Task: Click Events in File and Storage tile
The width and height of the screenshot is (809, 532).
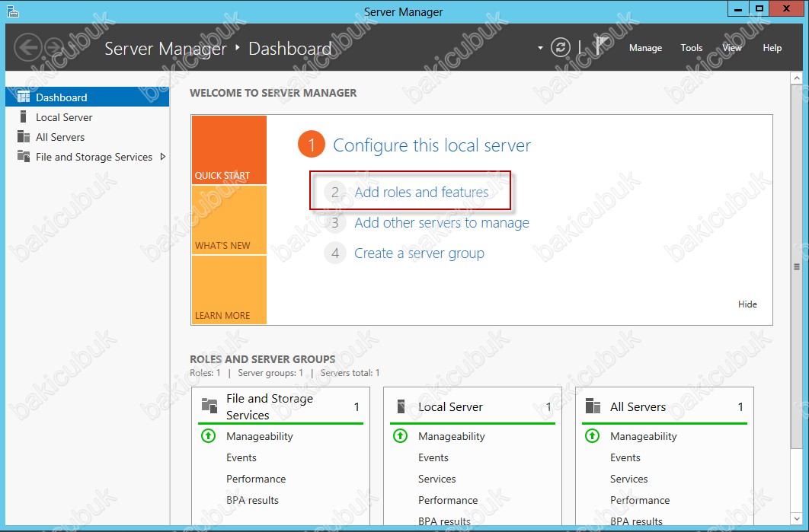Action: click(x=241, y=457)
